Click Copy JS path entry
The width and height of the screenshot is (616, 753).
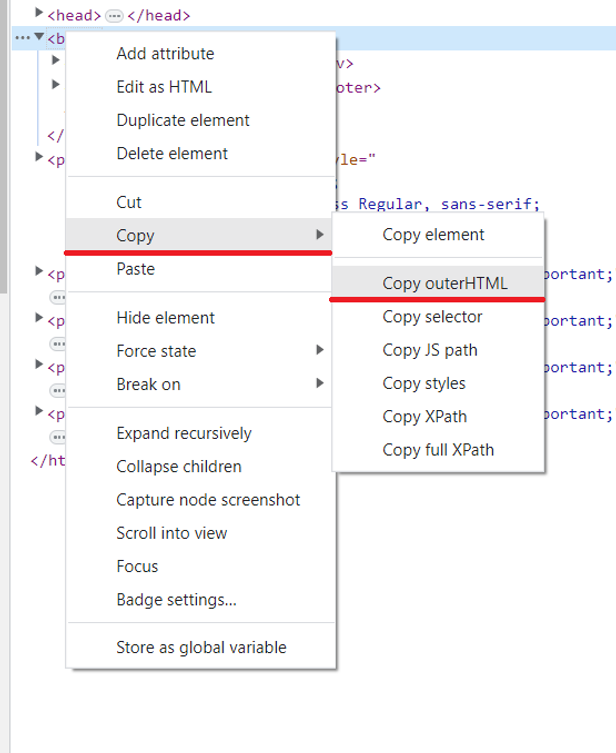tap(430, 350)
